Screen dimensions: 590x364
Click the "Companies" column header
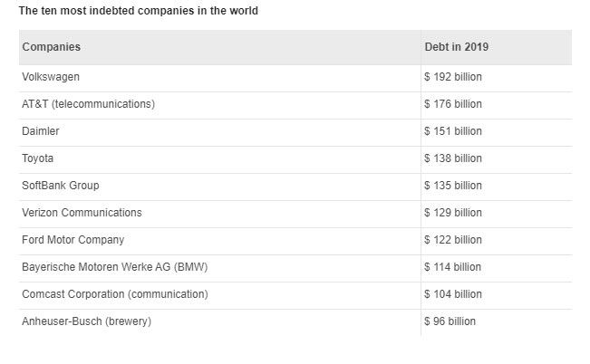(52, 47)
